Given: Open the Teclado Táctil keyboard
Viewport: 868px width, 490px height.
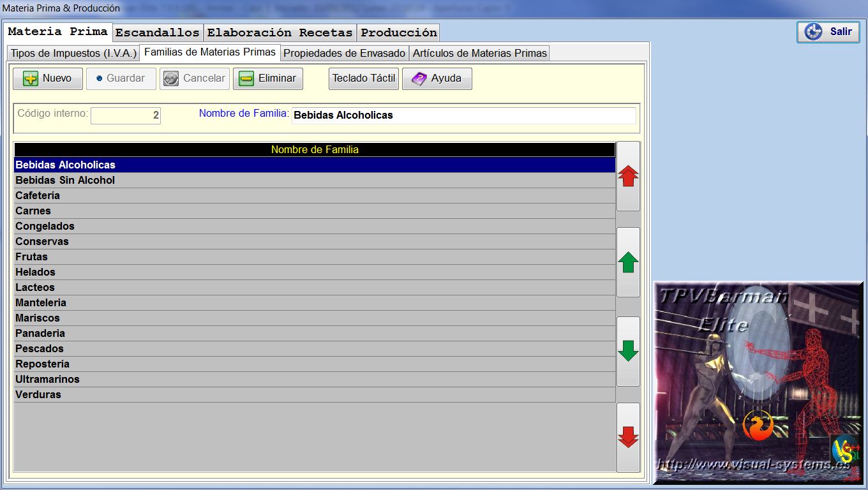Looking at the screenshot, I should click(x=364, y=78).
